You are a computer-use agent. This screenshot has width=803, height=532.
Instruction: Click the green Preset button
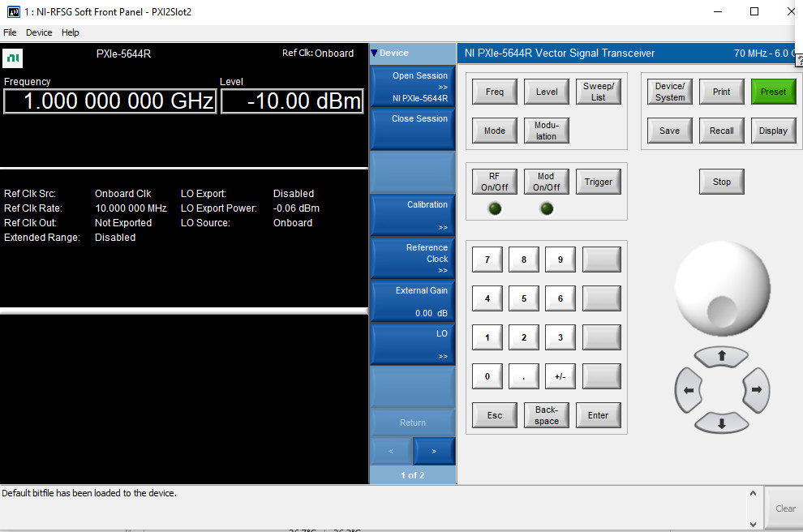[x=773, y=92]
